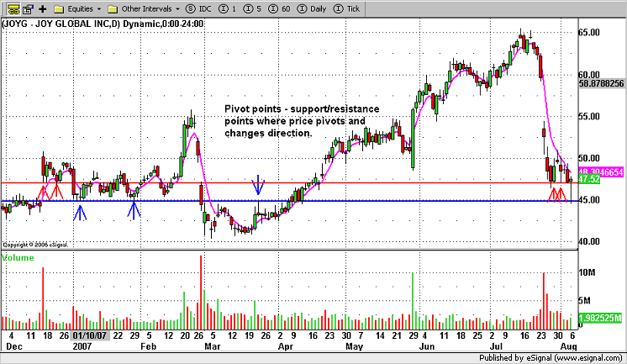Image resolution: width=627 pixels, height=364 pixels.
Task: Click the Mar month label on time axis
Action: [213, 346]
